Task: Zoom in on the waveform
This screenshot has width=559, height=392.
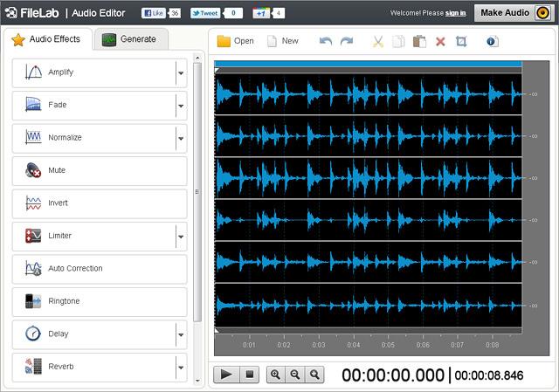Action: pyautogui.click(x=275, y=375)
